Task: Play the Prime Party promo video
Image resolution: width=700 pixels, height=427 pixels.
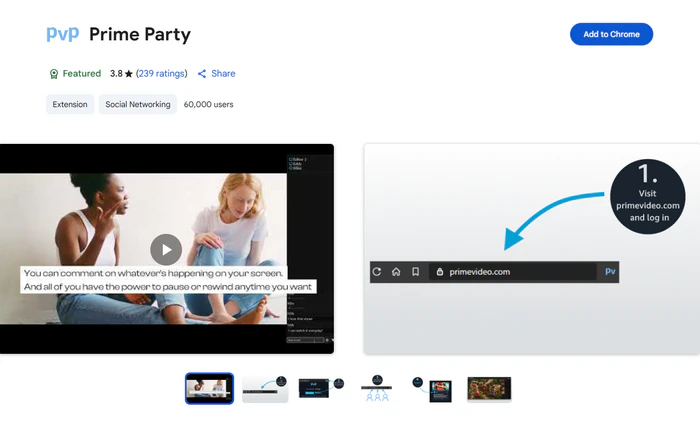Action: click(166, 249)
